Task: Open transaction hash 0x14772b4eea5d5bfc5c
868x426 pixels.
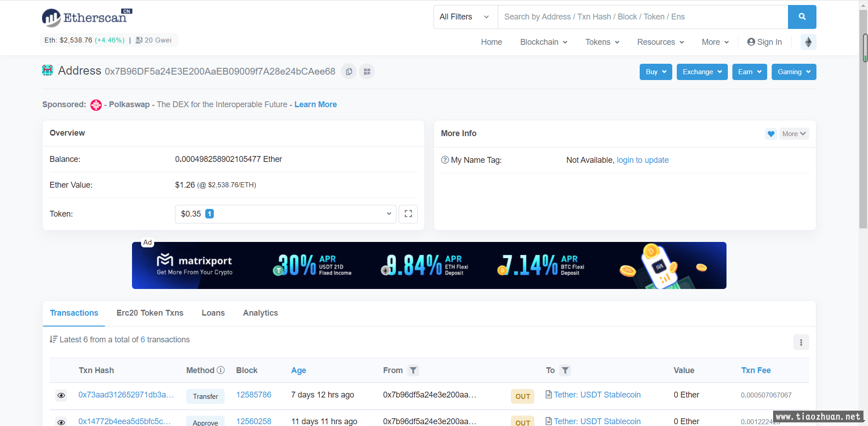Action: (x=125, y=421)
